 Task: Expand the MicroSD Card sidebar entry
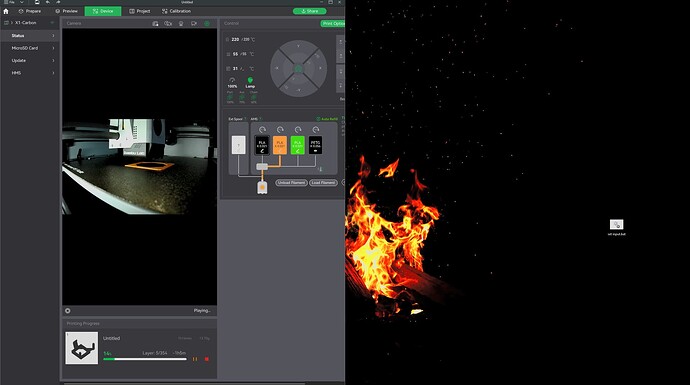29,48
